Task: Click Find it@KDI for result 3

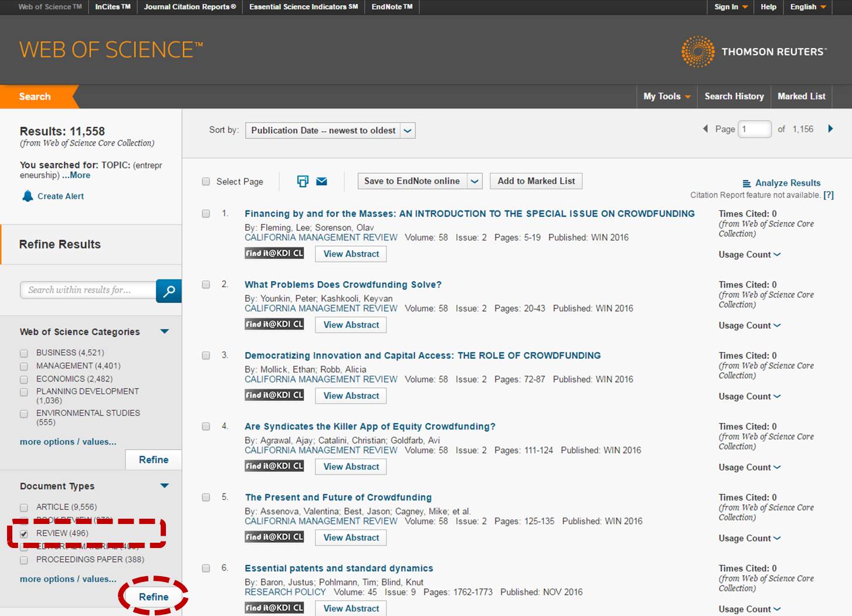Action: (274, 395)
